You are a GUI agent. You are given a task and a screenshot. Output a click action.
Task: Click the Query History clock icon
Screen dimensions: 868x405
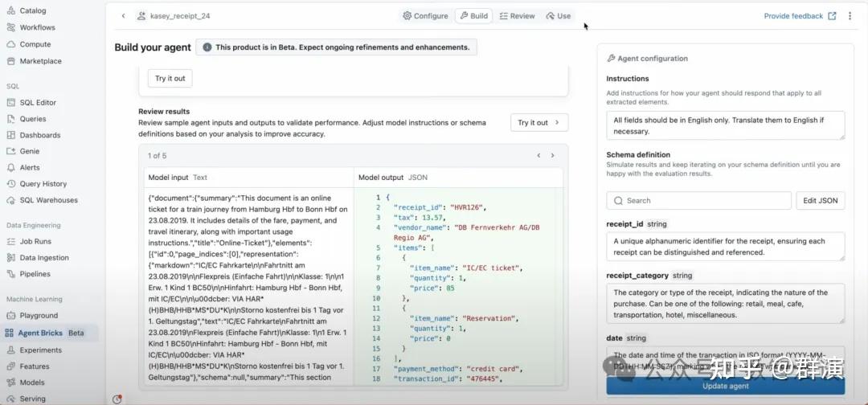(11, 184)
